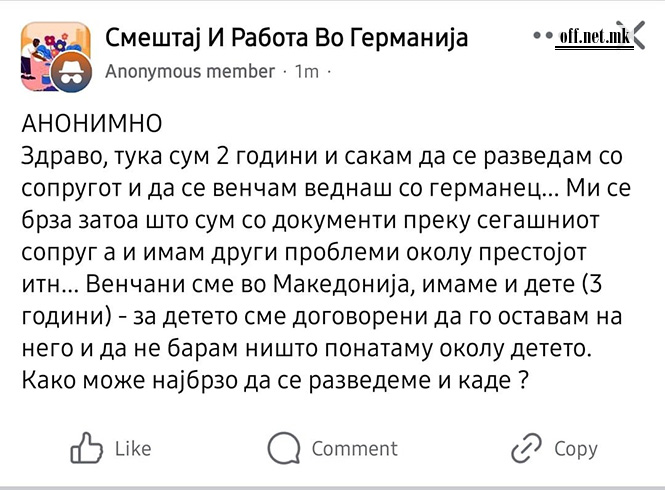Open the 1m post timestamp
665x490 pixels.
pos(307,72)
